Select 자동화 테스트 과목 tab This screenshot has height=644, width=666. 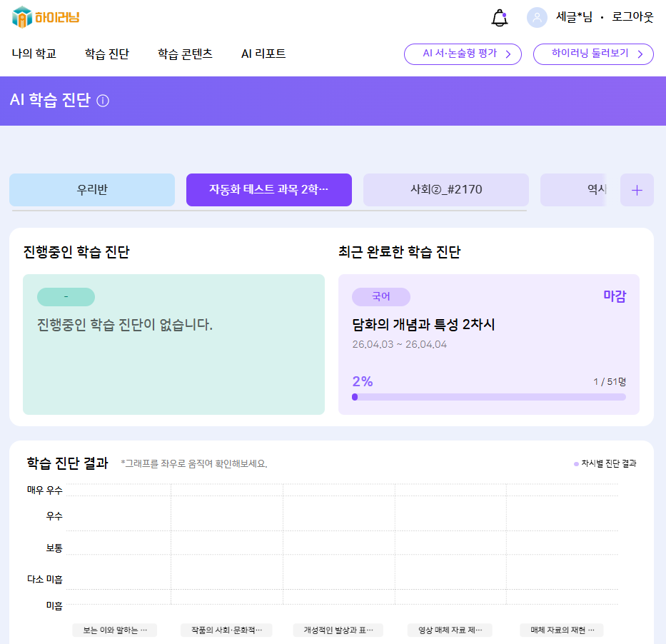point(269,190)
